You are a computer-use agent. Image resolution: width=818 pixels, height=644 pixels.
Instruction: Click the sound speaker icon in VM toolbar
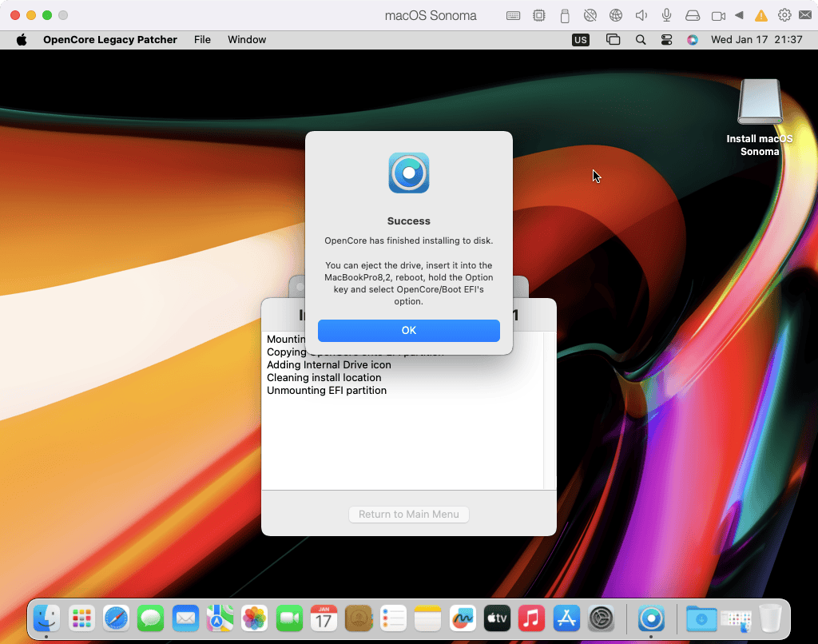641,15
